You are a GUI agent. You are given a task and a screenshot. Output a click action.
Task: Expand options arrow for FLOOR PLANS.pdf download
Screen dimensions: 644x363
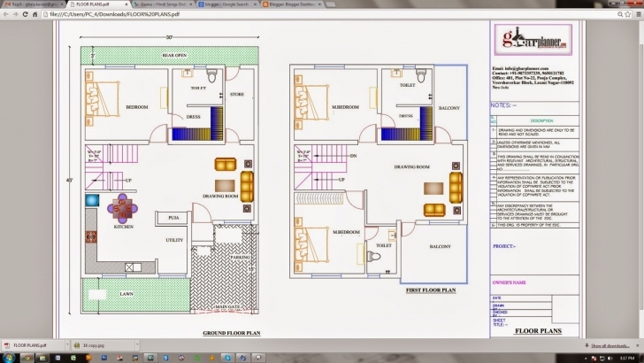pyautogui.click(x=67, y=345)
